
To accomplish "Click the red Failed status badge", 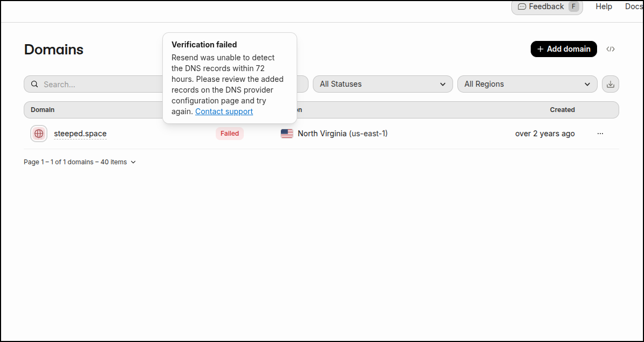I will click(229, 134).
